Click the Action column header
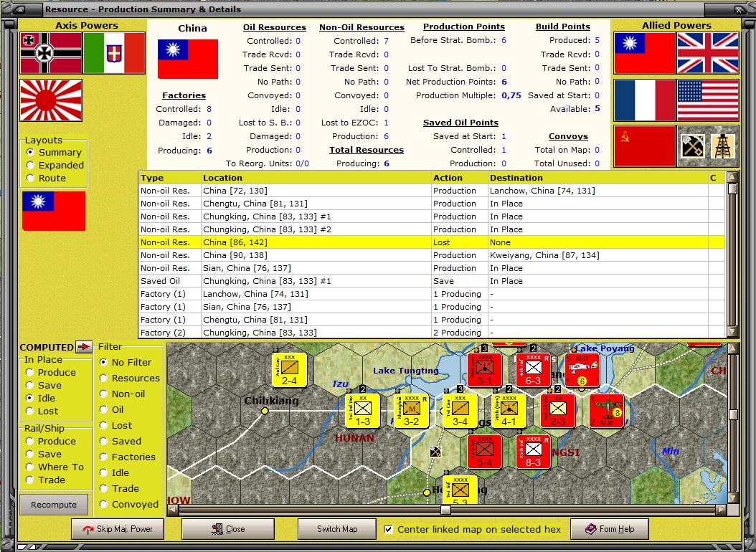The image size is (756, 552). [460, 178]
